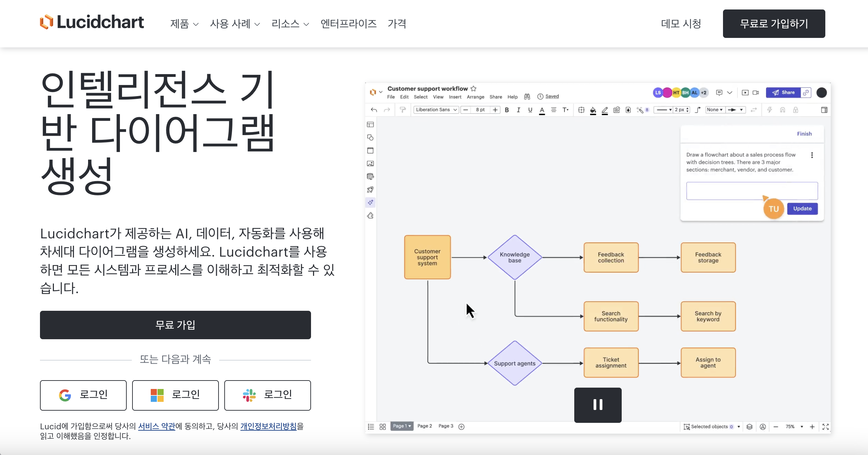The width and height of the screenshot is (868, 455).
Task: Open the 가격 pricing page
Action: coord(397,24)
